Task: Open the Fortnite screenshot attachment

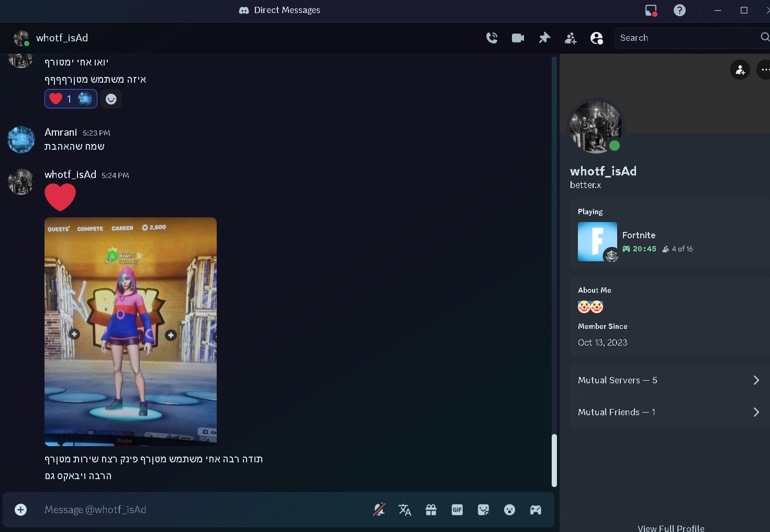Action: 130,331
